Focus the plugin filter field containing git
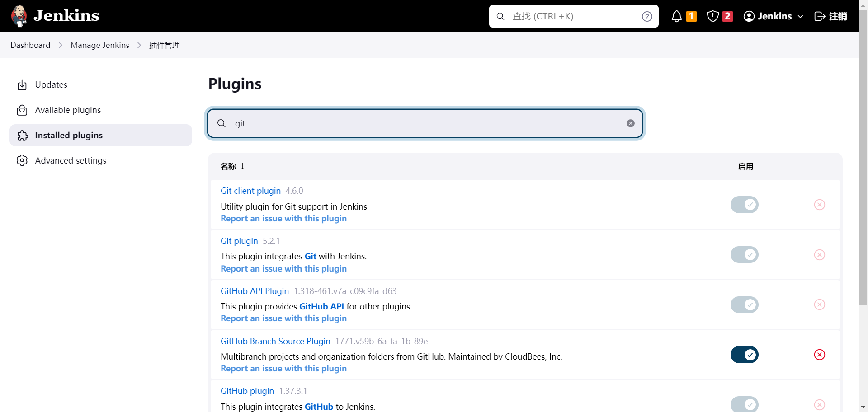The height and width of the screenshot is (412, 868). [425, 123]
